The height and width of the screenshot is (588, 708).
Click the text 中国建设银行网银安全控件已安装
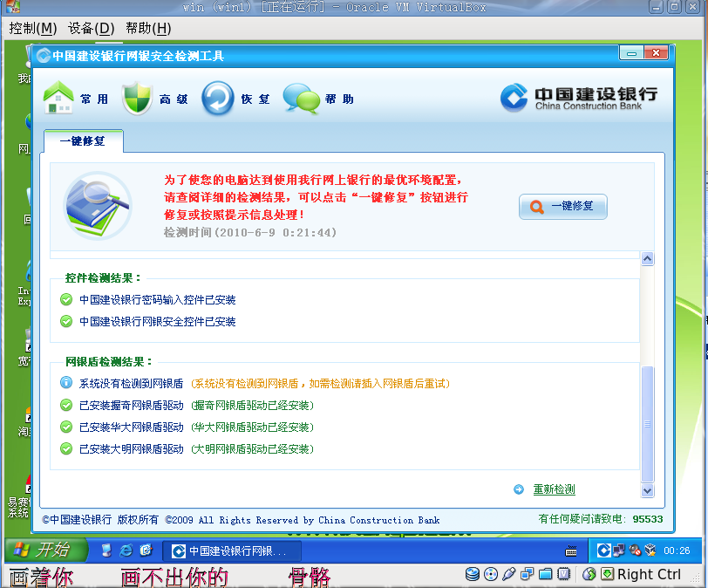click(x=158, y=322)
